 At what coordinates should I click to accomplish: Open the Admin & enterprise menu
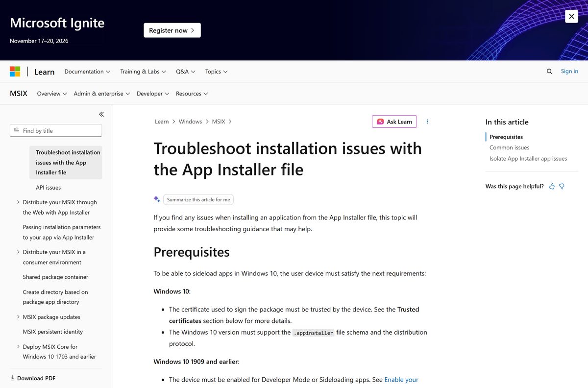point(102,94)
